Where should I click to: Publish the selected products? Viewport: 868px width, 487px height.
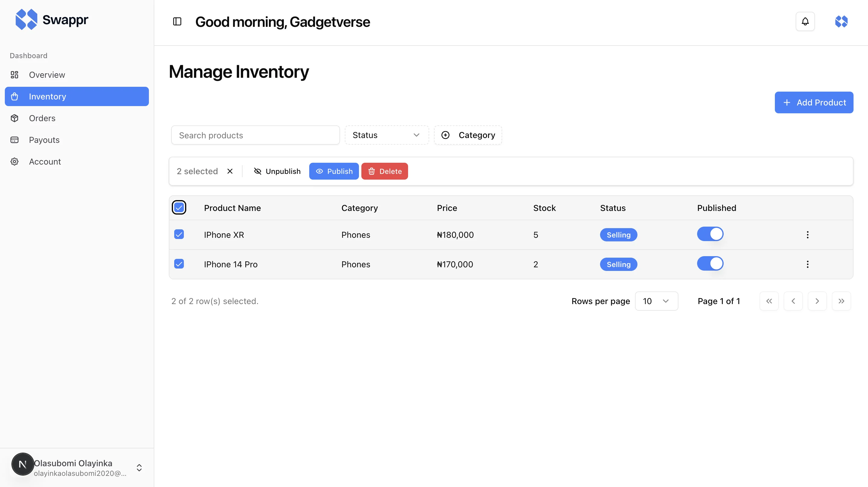[x=334, y=171]
